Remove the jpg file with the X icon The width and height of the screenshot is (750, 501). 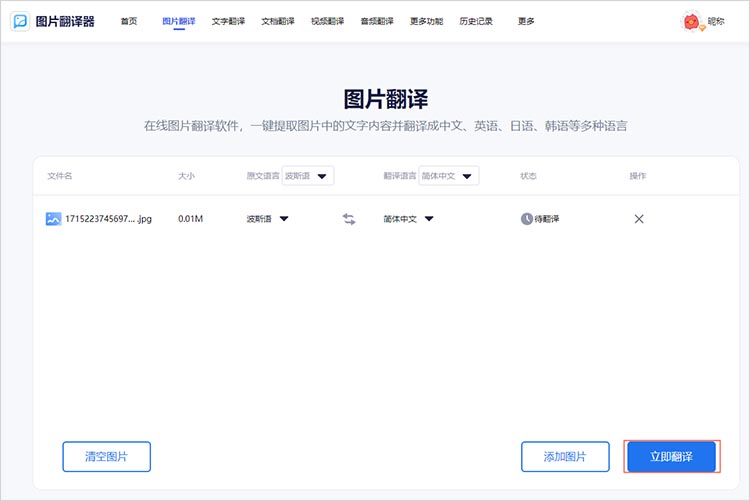click(x=639, y=219)
